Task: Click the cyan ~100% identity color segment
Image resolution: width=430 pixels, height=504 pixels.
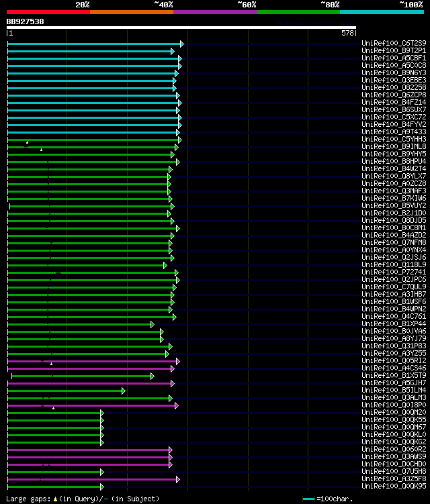Action: (x=382, y=12)
